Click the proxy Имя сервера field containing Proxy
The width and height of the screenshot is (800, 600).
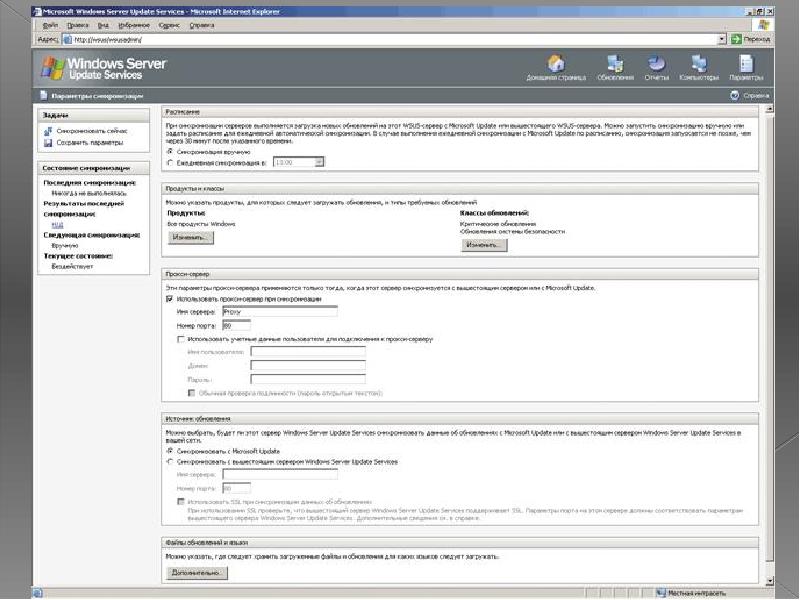[x=280, y=311]
